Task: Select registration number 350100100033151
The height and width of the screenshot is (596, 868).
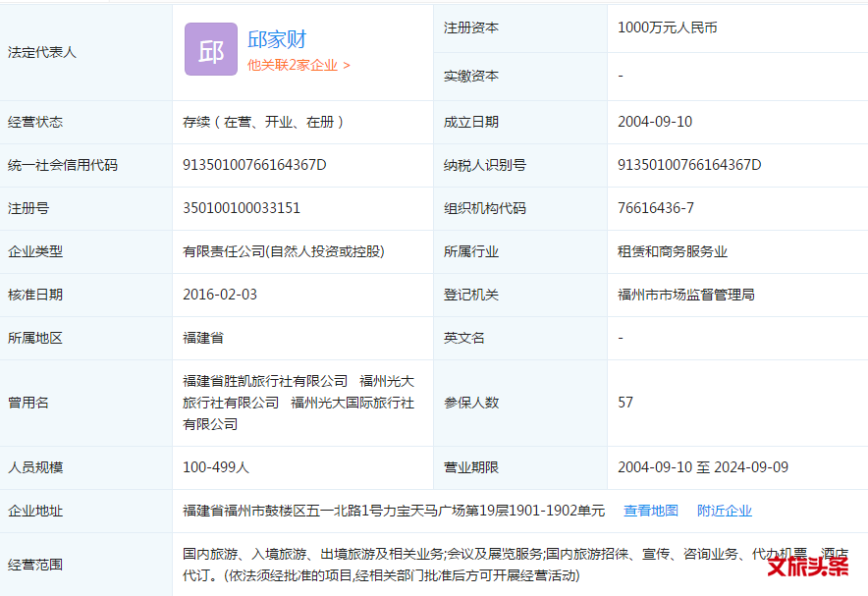Action: pos(242,208)
